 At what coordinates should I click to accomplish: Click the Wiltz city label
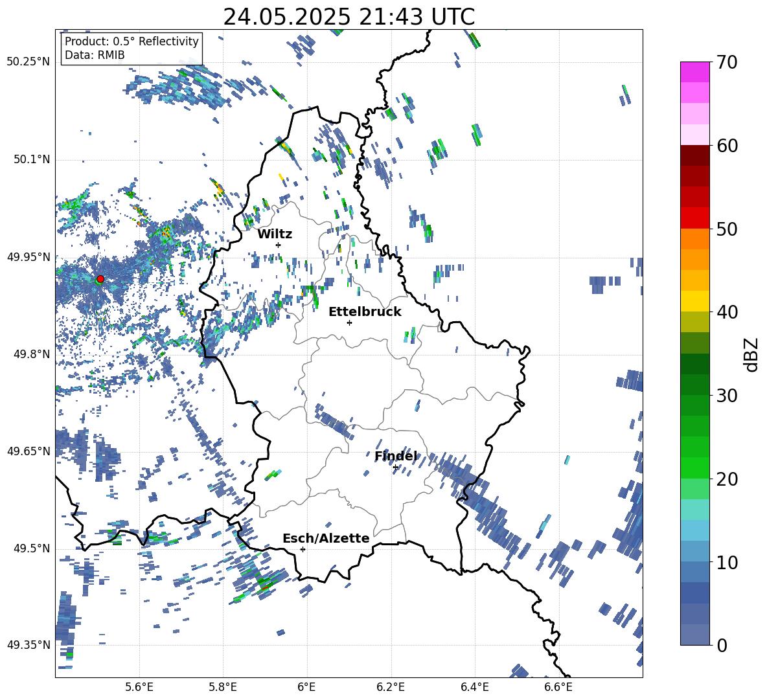[x=275, y=234]
